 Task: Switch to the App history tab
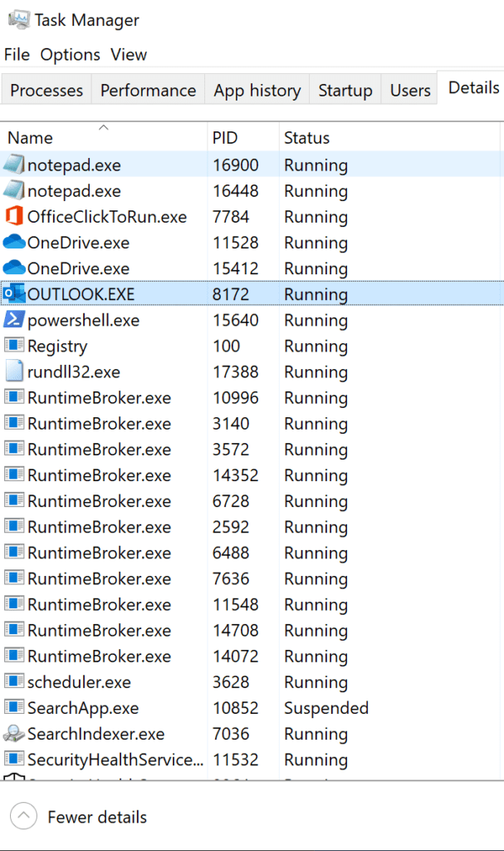[257, 90]
